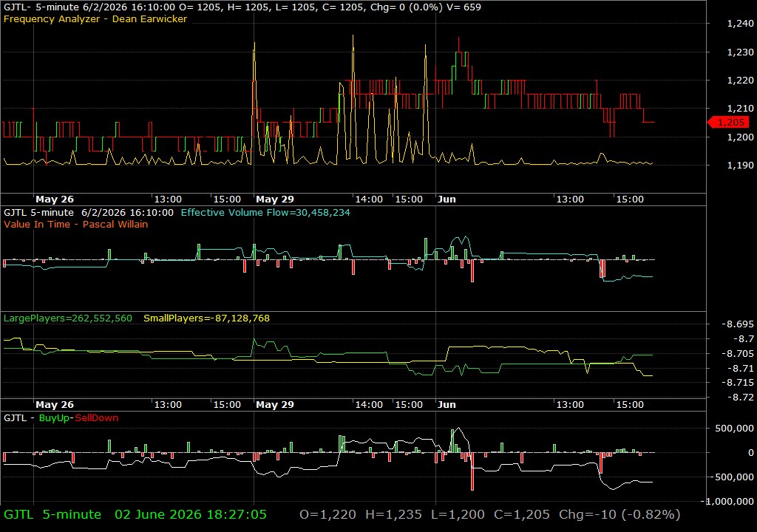Click the 1,240 price axis value

pyautogui.click(x=740, y=24)
